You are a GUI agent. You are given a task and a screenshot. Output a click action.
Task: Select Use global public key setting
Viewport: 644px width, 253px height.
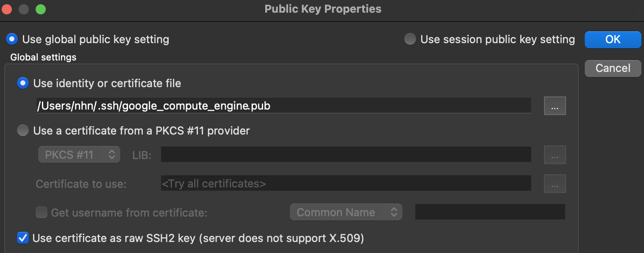12,39
